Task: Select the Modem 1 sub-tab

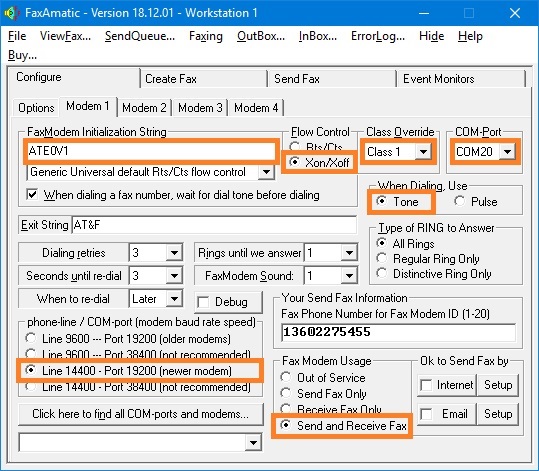Action: [88, 106]
